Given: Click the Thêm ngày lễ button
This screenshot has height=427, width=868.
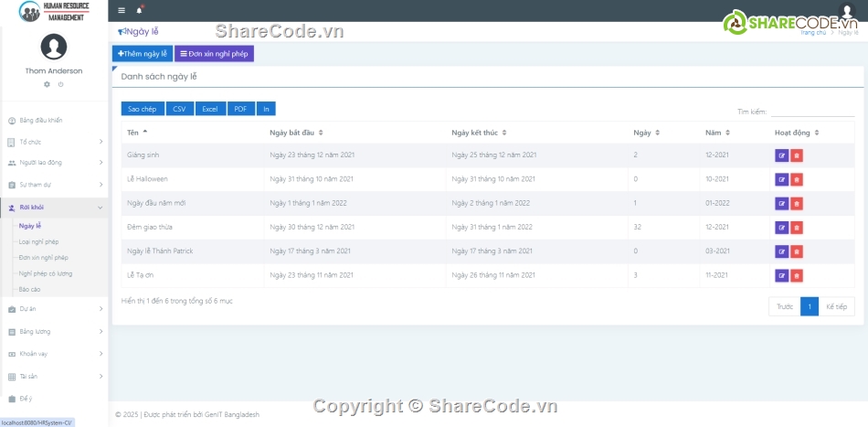Looking at the screenshot, I should coord(143,54).
